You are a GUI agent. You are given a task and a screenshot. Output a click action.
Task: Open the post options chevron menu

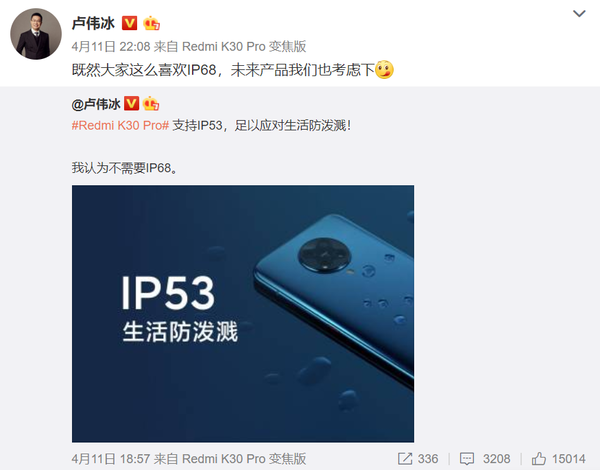pos(579,14)
